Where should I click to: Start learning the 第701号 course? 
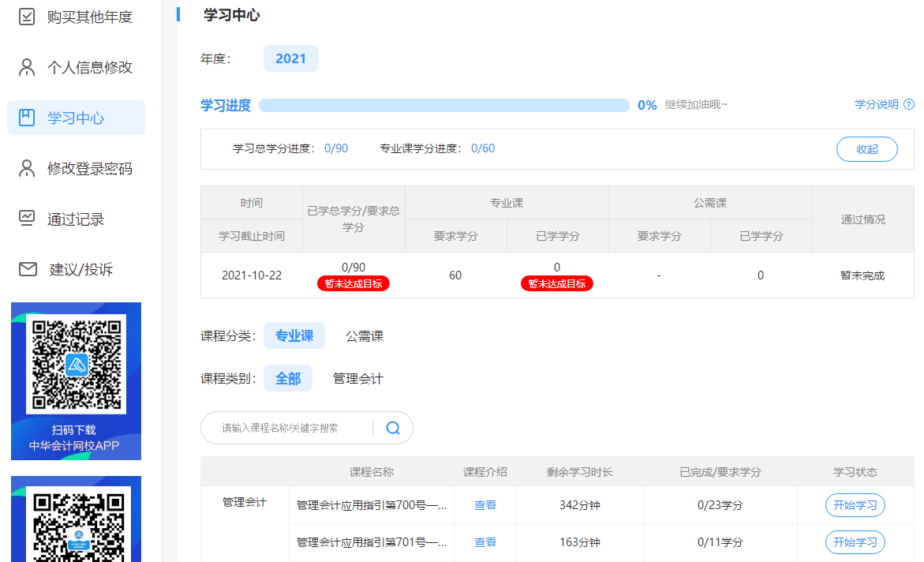[855, 542]
